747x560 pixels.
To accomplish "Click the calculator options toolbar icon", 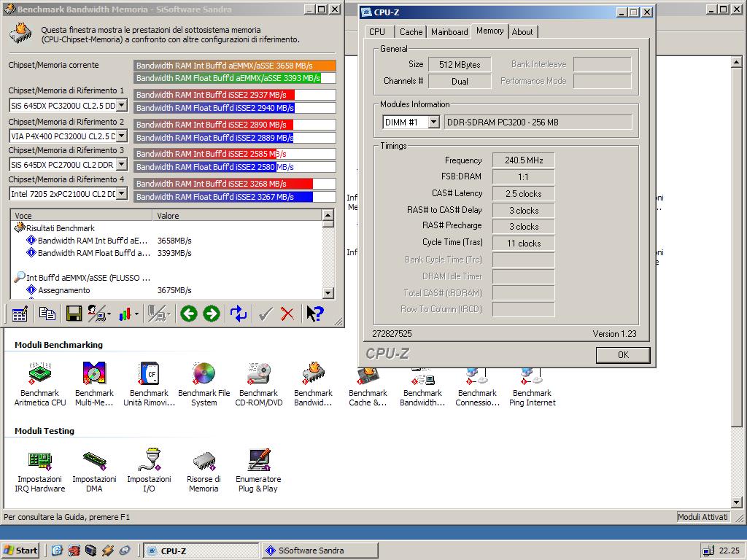I will (20, 314).
